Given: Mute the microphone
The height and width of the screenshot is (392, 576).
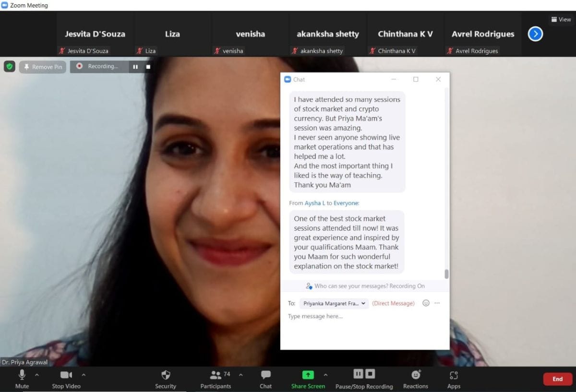Looking at the screenshot, I should [x=22, y=375].
